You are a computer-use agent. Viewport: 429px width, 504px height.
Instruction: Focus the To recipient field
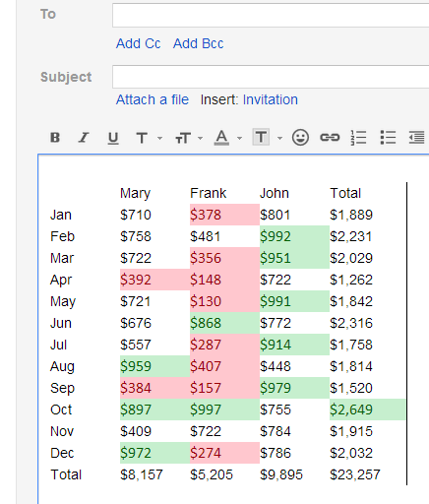(x=271, y=15)
